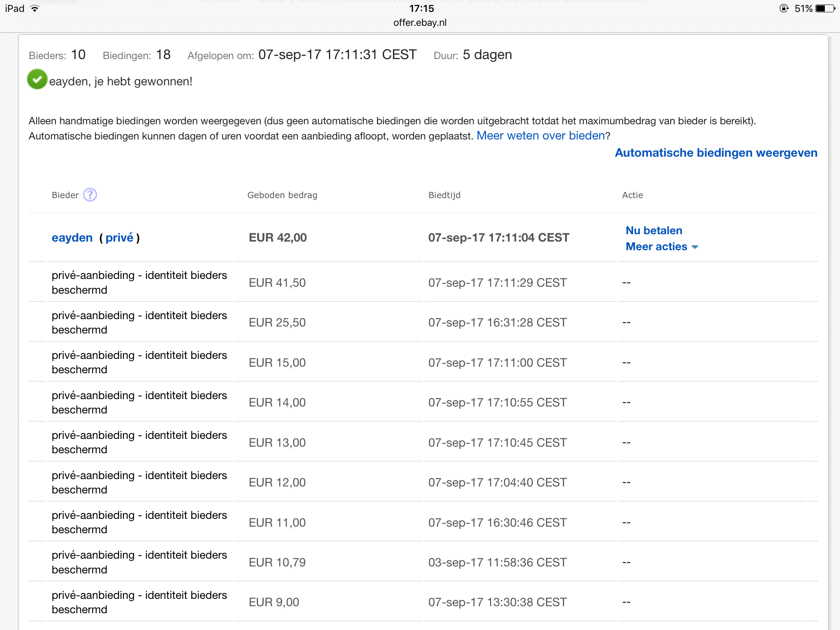The height and width of the screenshot is (630, 840).
Task: Tap the battery indicator icon
Action: click(825, 9)
